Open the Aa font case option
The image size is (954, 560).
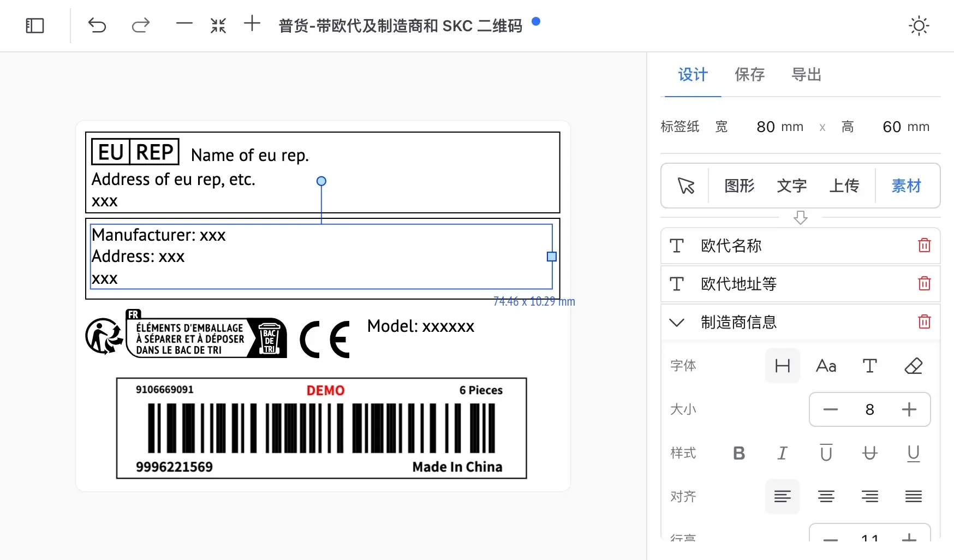point(826,366)
